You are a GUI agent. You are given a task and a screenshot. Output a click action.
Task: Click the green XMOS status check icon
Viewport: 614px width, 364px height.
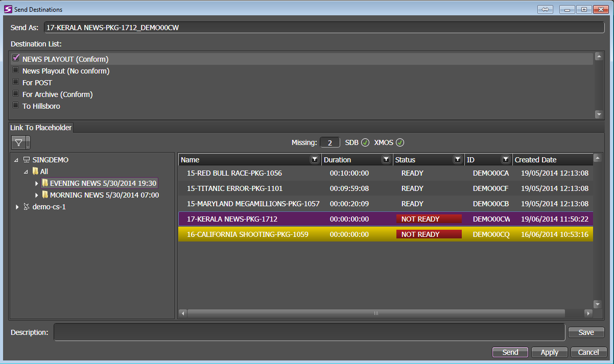(x=400, y=142)
